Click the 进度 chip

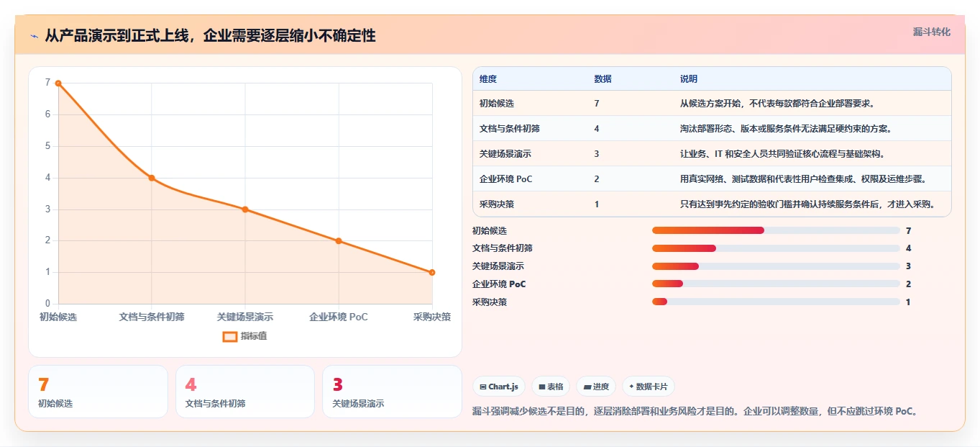point(596,387)
